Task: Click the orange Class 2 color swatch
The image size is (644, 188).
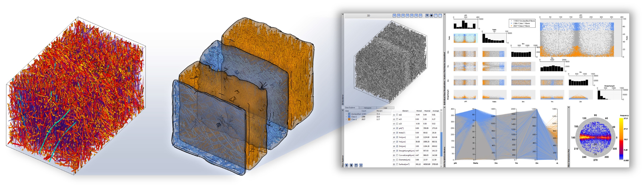Action: coord(349,120)
